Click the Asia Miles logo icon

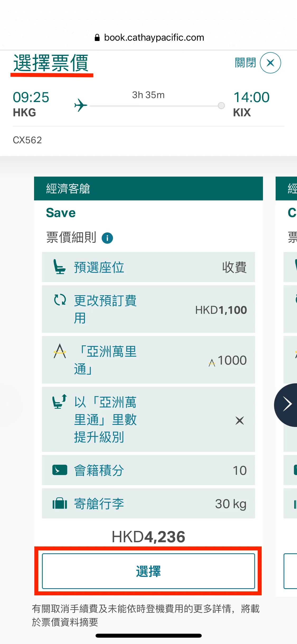point(60,351)
